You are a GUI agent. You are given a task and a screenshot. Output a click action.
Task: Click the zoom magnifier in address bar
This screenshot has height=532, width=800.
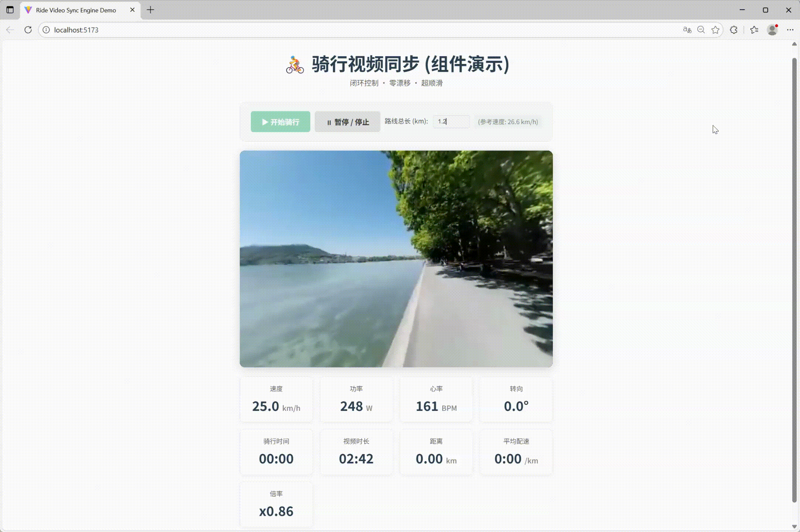click(701, 30)
